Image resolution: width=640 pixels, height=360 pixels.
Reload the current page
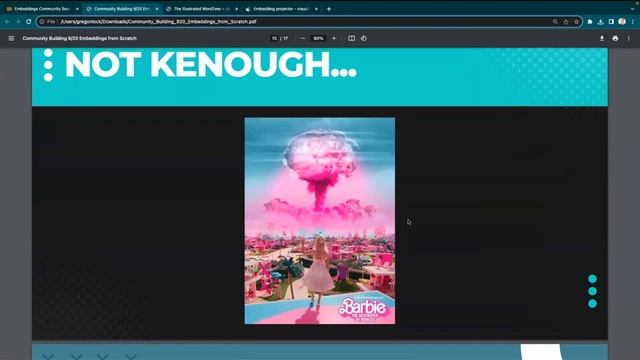tap(29, 22)
